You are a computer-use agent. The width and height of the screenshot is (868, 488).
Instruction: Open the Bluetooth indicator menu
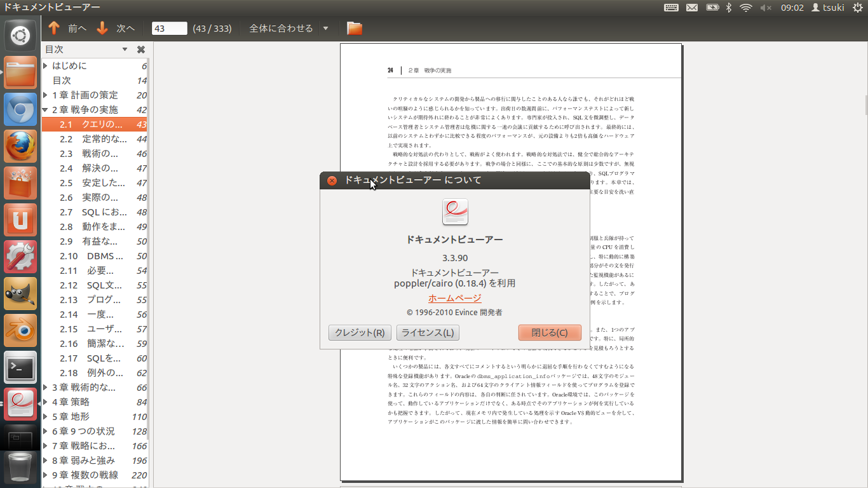tap(729, 8)
